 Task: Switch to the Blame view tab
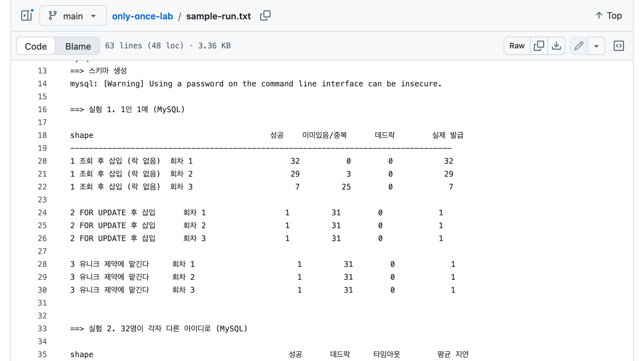[78, 46]
